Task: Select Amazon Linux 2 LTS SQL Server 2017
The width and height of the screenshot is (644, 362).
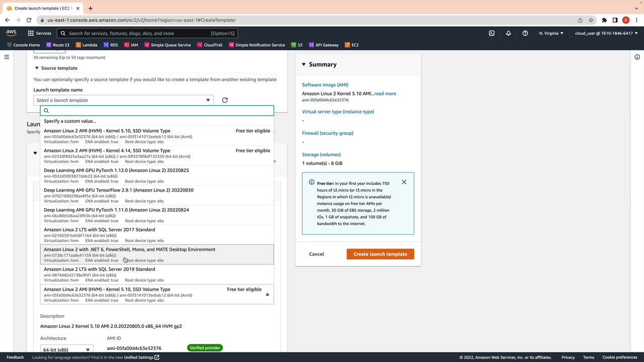Action: pyautogui.click(x=157, y=235)
